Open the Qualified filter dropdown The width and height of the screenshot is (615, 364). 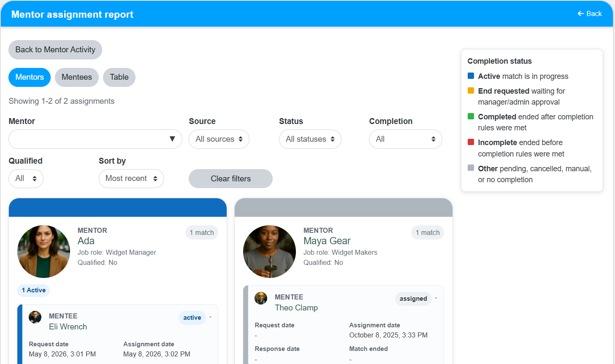tap(26, 178)
